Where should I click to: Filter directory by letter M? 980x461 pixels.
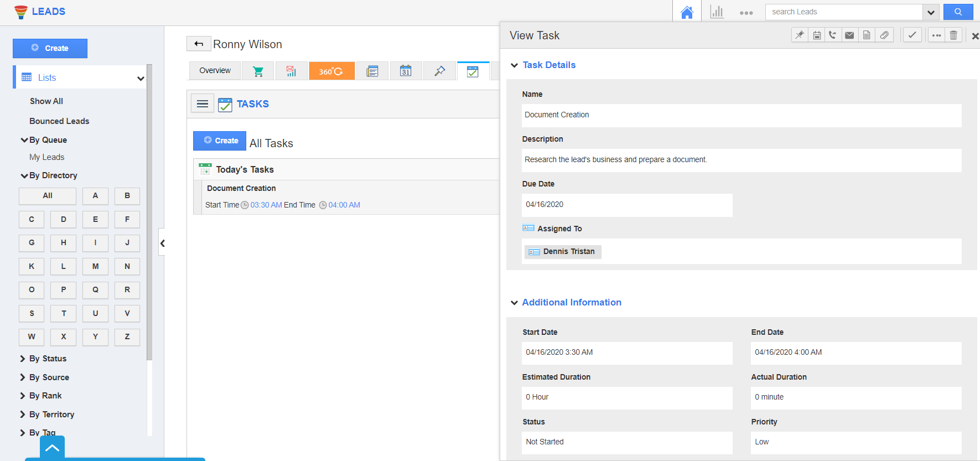click(95, 267)
